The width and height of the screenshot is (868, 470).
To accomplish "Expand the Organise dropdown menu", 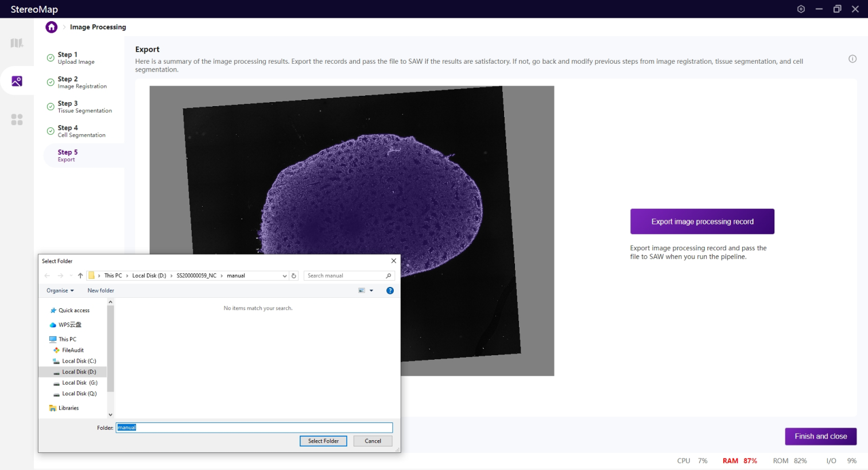I will (x=60, y=290).
